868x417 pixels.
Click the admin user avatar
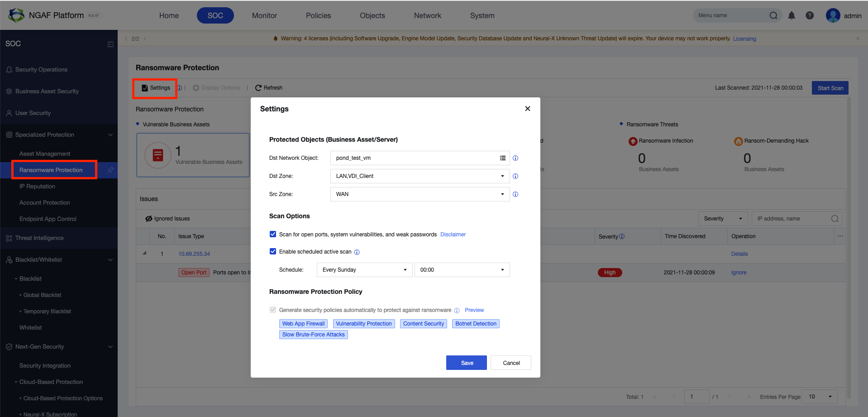833,15
